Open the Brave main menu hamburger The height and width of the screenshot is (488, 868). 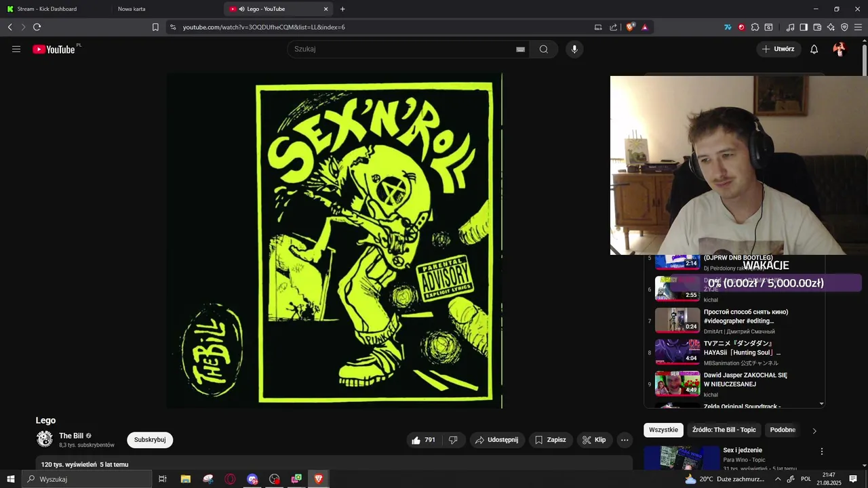(858, 27)
